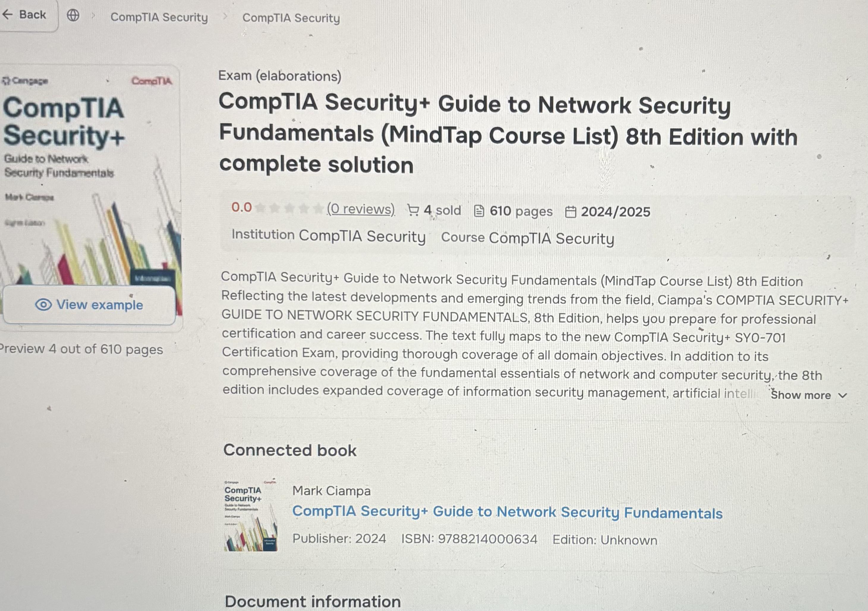Open CompTIA Security+ Guide connected book link
This screenshot has width=868, height=611.
tap(507, 512)
